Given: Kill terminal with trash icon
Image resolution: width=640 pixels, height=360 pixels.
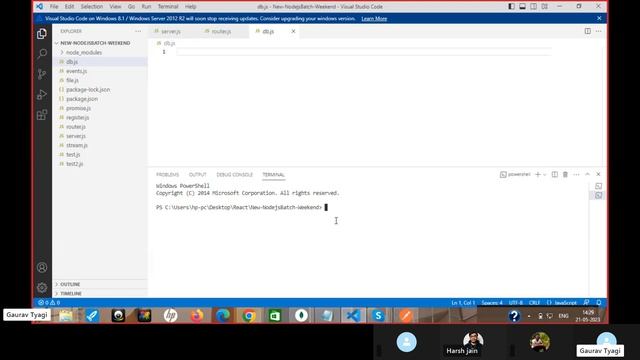Looking at the screenshot, I should (565, 174).
